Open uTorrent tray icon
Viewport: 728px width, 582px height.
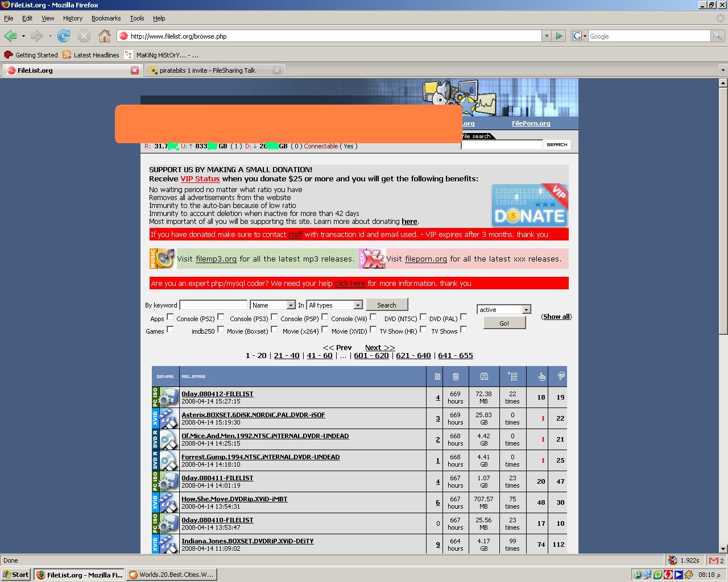[638, 575]
